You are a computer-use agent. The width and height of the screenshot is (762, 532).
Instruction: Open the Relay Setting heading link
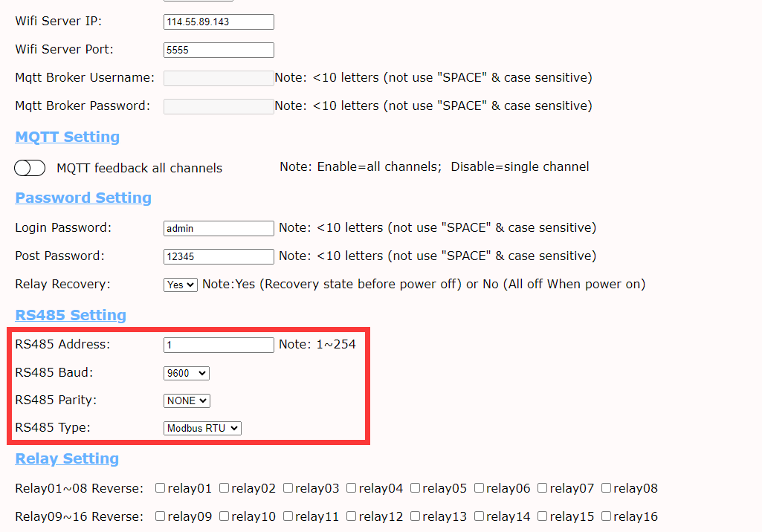point(67,458)
